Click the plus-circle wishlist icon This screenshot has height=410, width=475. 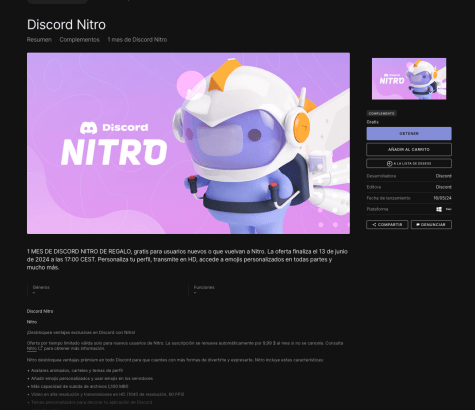coord(389,163)
